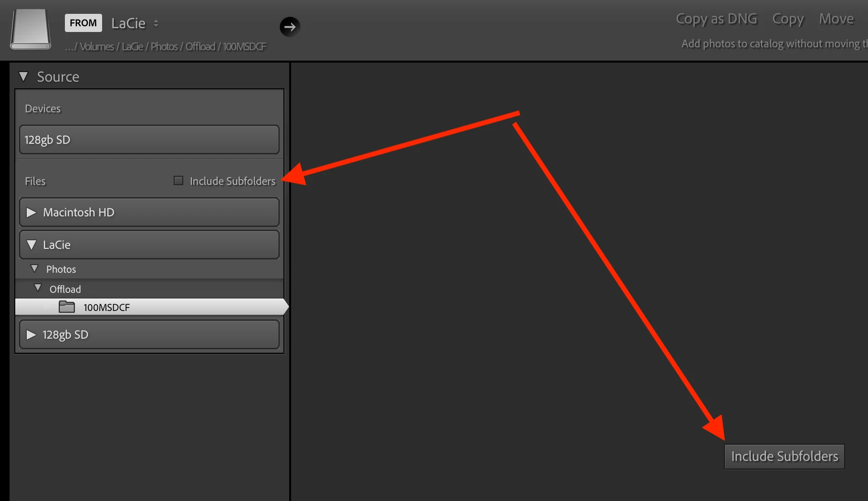Choose the Copy import option
Viewport: 868px width, 501px height.
788,19
